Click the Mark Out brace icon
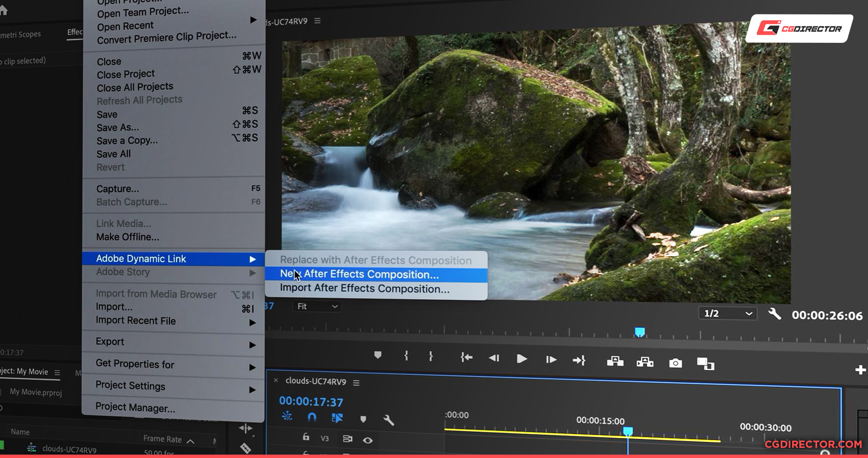 pyautogui.click(x=431, y=356)
